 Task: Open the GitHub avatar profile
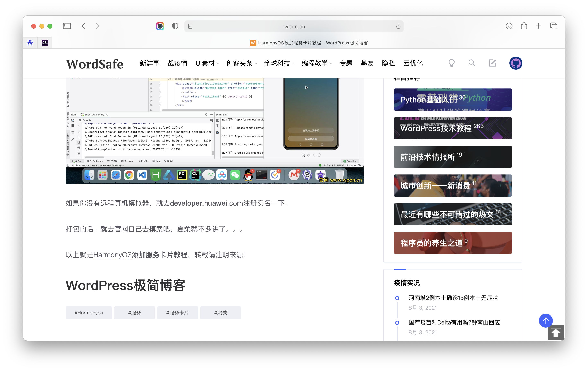coord(516,63)
